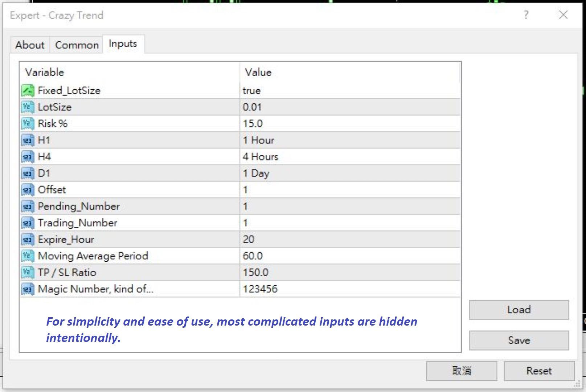
Task: Click the Save button
Action: point(519,340)
